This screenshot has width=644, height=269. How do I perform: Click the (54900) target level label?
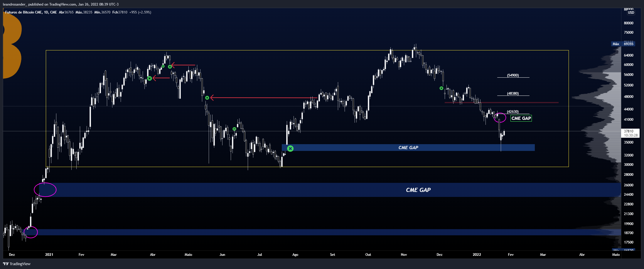point(513,75)
